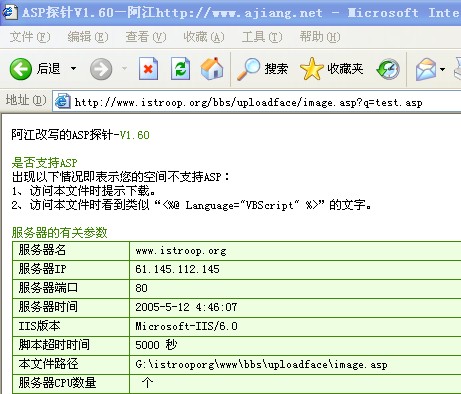
Task: Click the 搜索 toolbar label
Action: 276,69
